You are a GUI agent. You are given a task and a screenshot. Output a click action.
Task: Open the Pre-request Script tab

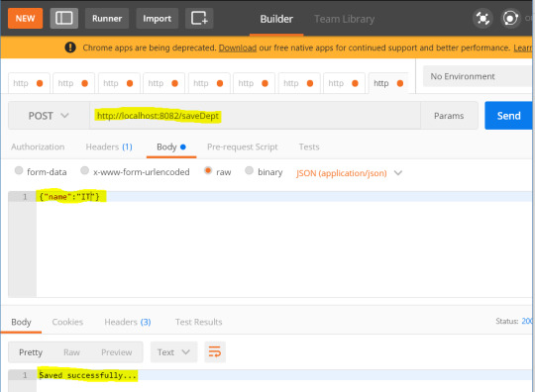pos(243,147)
